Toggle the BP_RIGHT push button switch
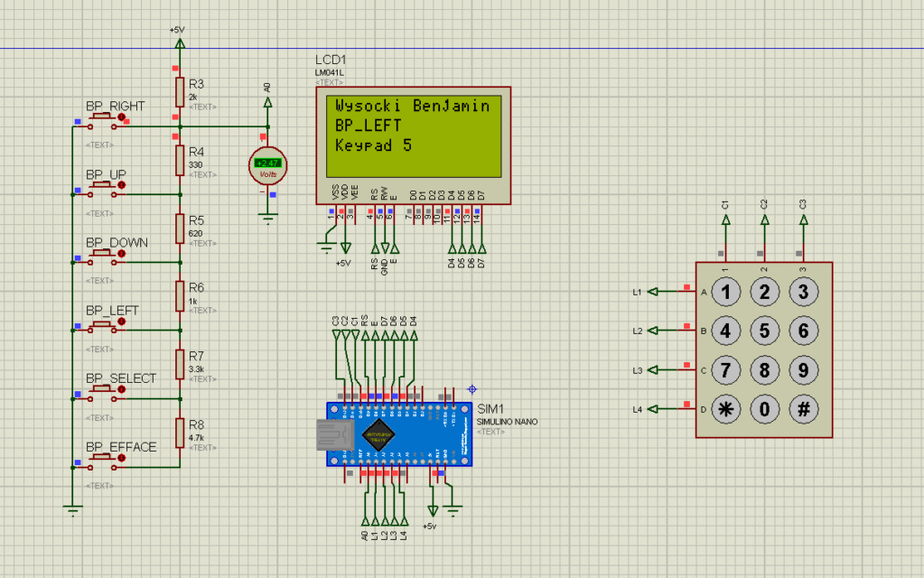Viewport: 924px width, 578px height. [103, 121]
